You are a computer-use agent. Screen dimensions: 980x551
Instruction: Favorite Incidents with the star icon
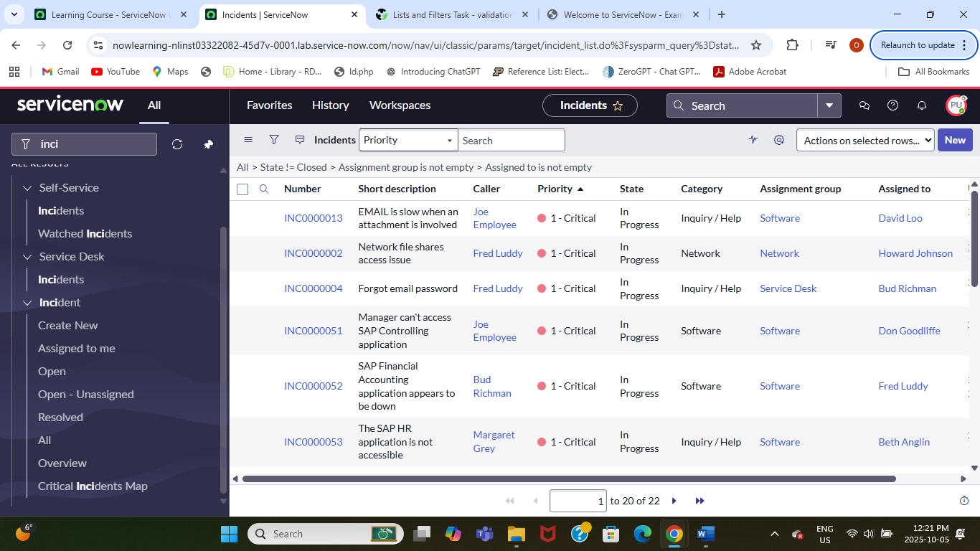(618, 105)
